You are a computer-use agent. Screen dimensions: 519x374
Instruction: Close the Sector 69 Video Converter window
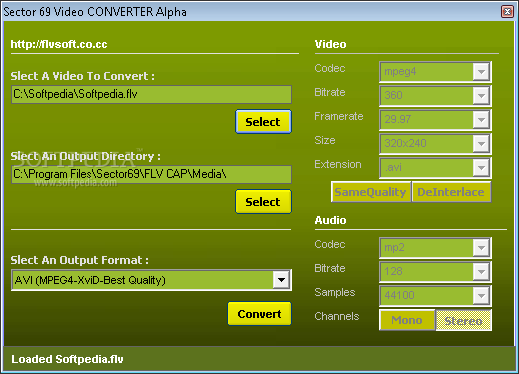(507, 12)
